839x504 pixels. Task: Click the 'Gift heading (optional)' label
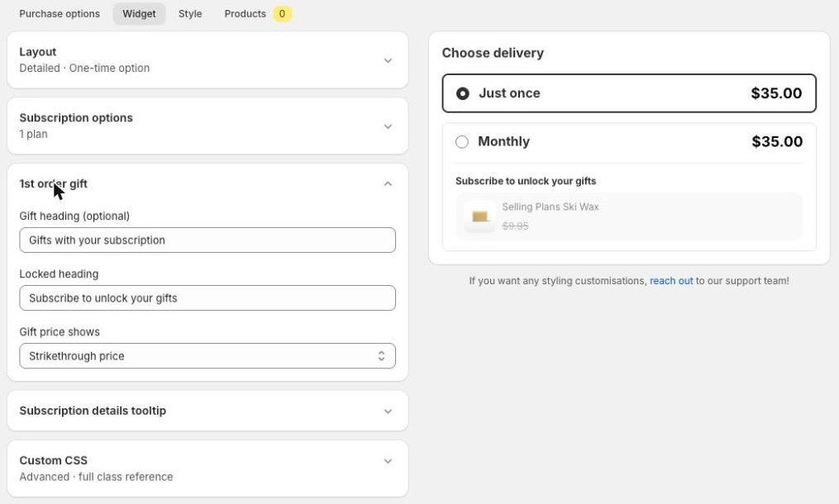point(74,216)
